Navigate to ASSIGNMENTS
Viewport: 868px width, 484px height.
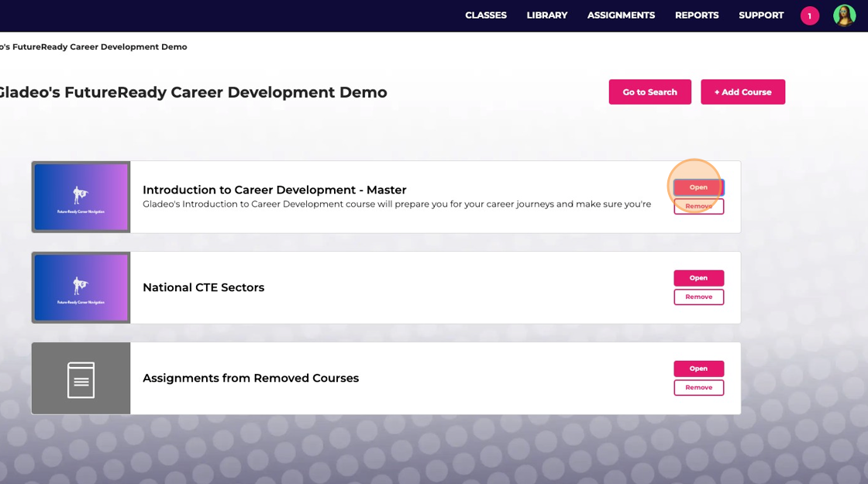621,15
